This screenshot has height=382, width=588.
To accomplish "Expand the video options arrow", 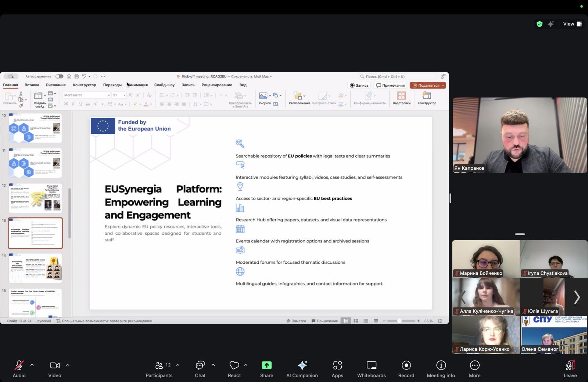I will (68, 365).
